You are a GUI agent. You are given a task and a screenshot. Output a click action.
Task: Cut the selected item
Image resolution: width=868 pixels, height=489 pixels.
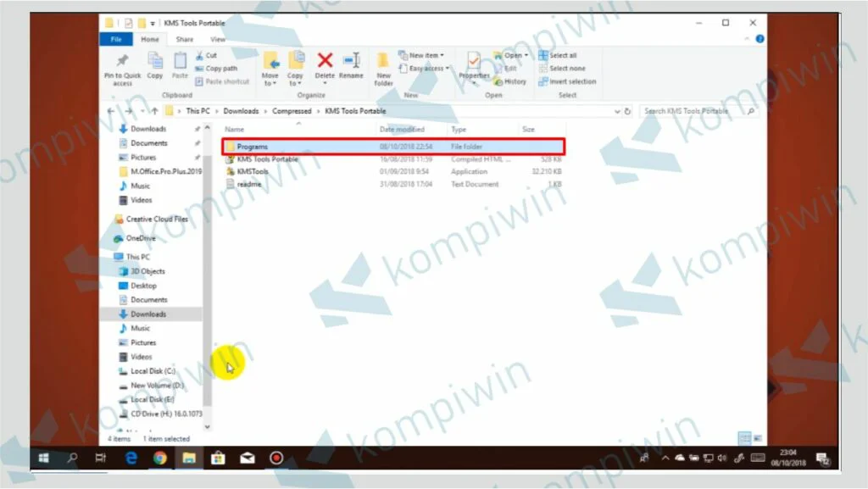pos(206,55)
